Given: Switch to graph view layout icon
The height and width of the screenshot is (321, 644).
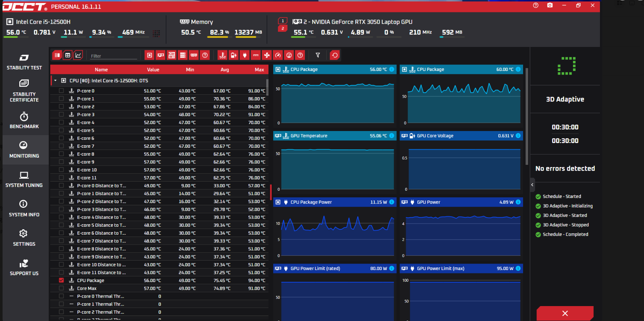Looking at the screenshot, I should click(x=78, y=55).
